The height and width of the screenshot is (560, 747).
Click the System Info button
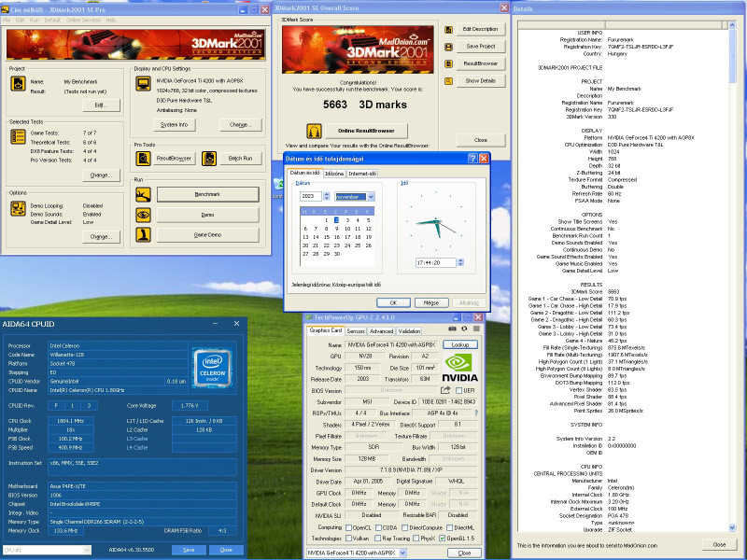pyautogui.click(x=175, y=125)
